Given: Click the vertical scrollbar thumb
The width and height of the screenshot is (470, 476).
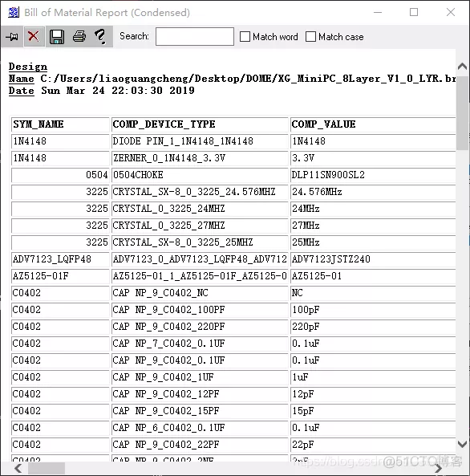Looking at the screenshot, I should (462, 112).
